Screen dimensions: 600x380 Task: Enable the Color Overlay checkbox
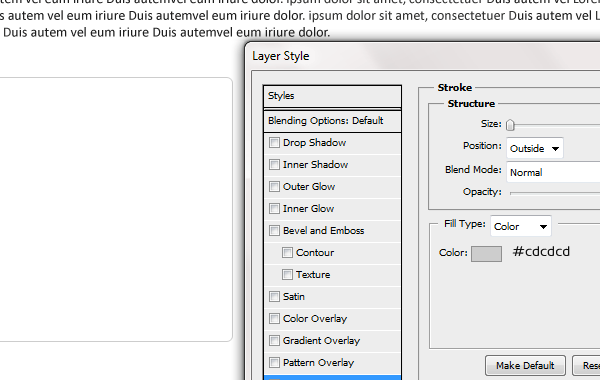click(274, 319)
